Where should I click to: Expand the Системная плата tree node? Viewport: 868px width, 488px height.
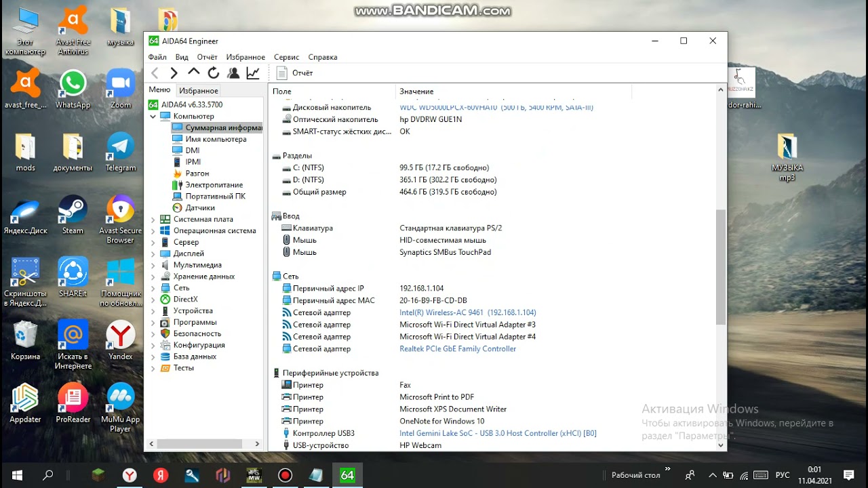[x=153, y=220]
